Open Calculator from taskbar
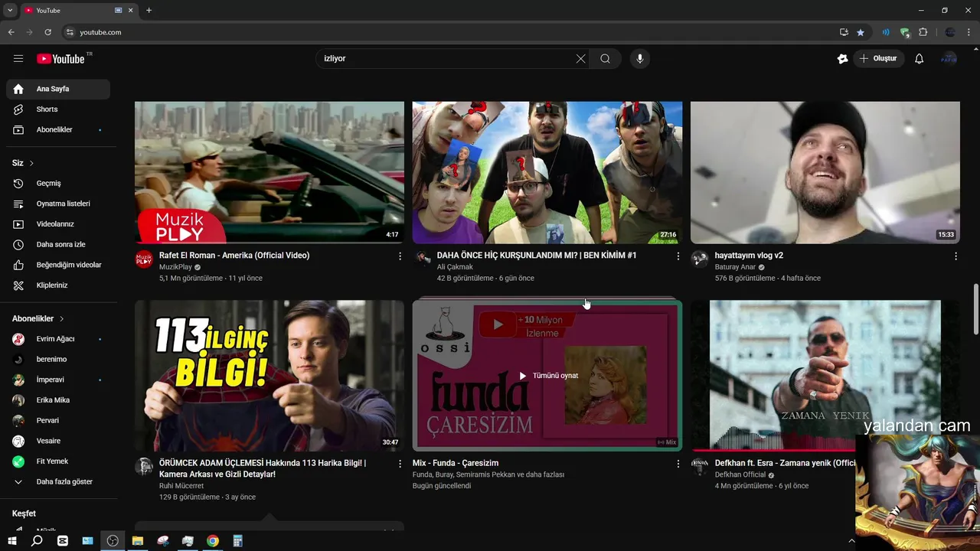This screenshot has height=551, width=980. click(x=238, y=541)
